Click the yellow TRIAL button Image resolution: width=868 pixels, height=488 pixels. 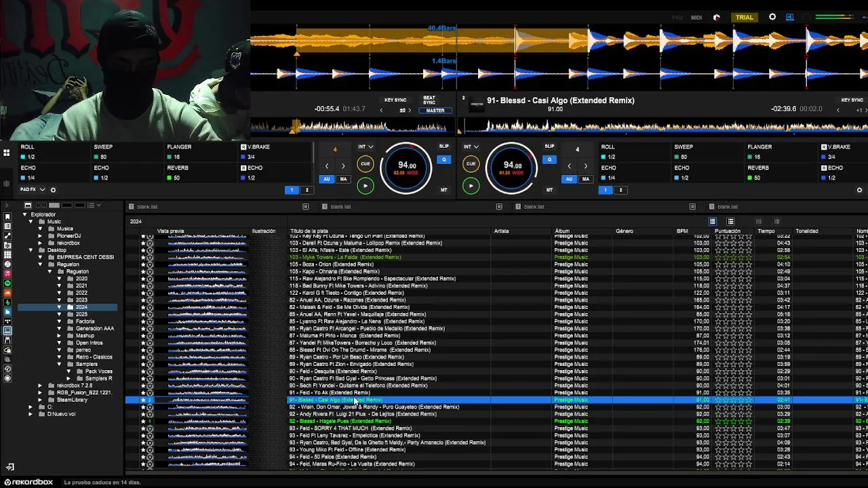[745, 18]
